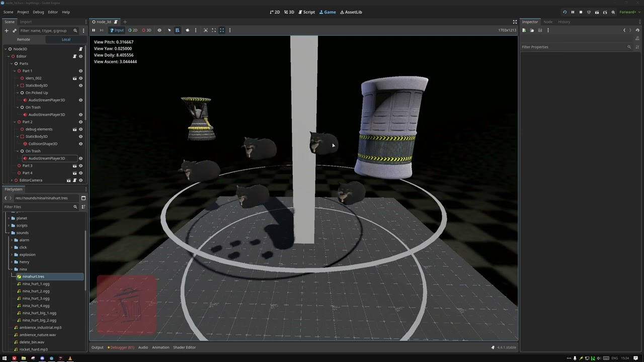
Task: Open movie maker mode toggle
Action: pos(613,12)
